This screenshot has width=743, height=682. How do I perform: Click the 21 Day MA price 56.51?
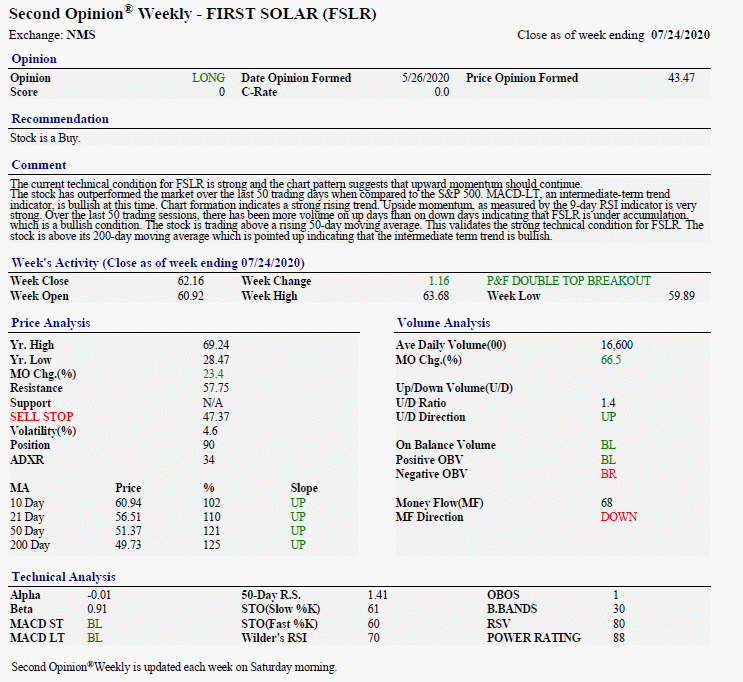pyautogui.click(x=128, y=517)
